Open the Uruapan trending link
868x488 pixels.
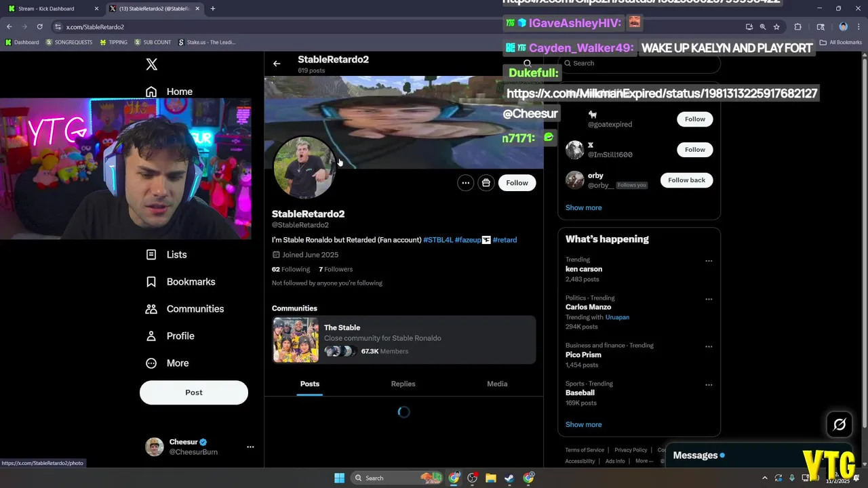(617, 317)
